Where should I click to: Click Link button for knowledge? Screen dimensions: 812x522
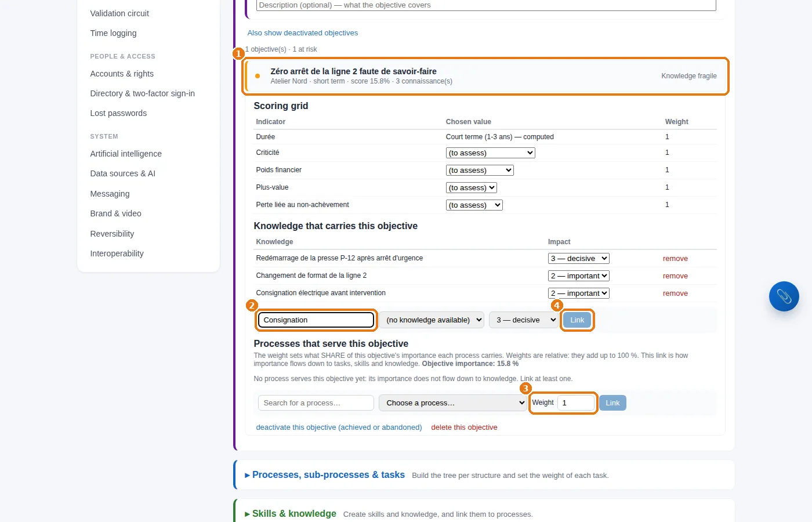point(577,320)
